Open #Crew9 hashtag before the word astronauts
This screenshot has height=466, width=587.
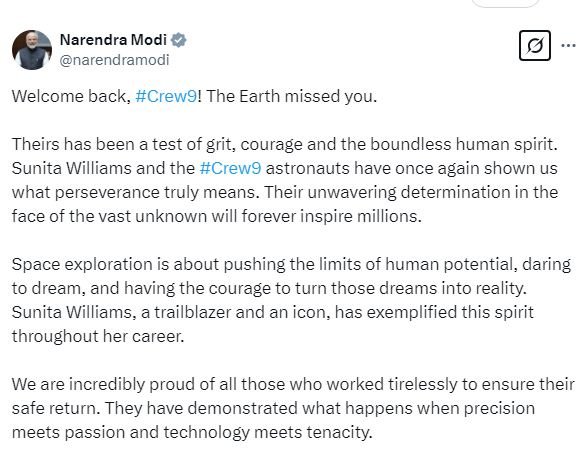click(230, 168)
